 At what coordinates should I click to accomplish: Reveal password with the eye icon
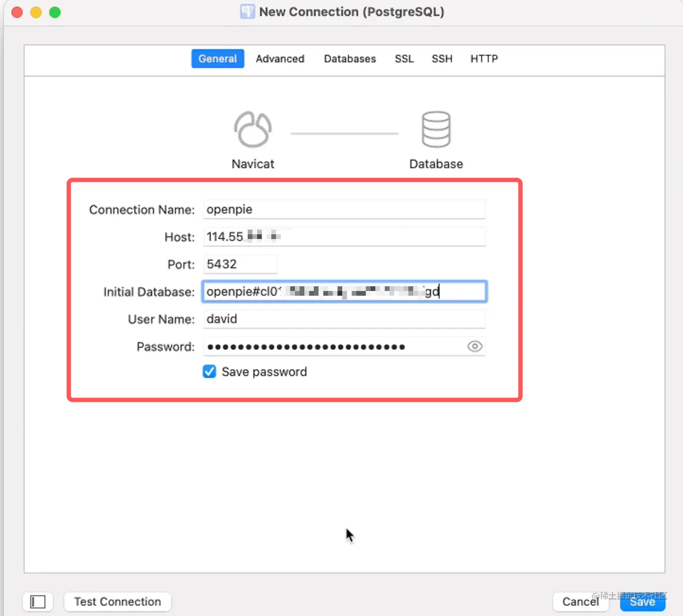coord(475,346)
